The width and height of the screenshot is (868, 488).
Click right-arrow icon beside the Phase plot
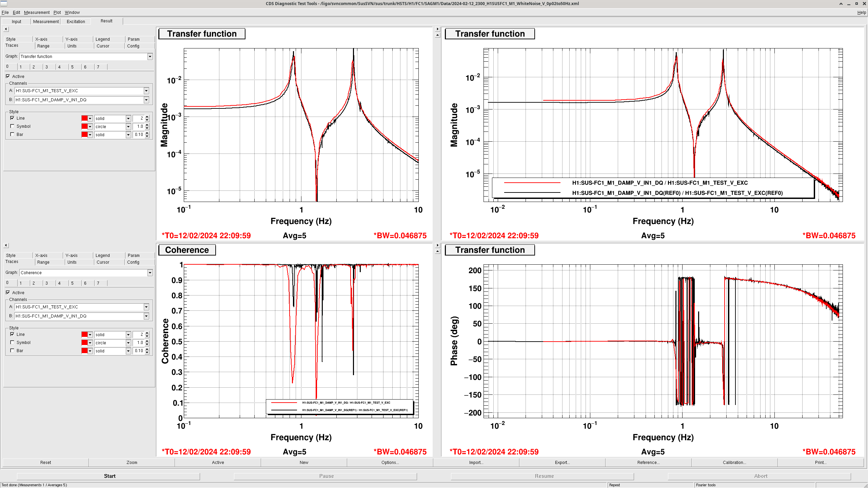pos(437,245)
